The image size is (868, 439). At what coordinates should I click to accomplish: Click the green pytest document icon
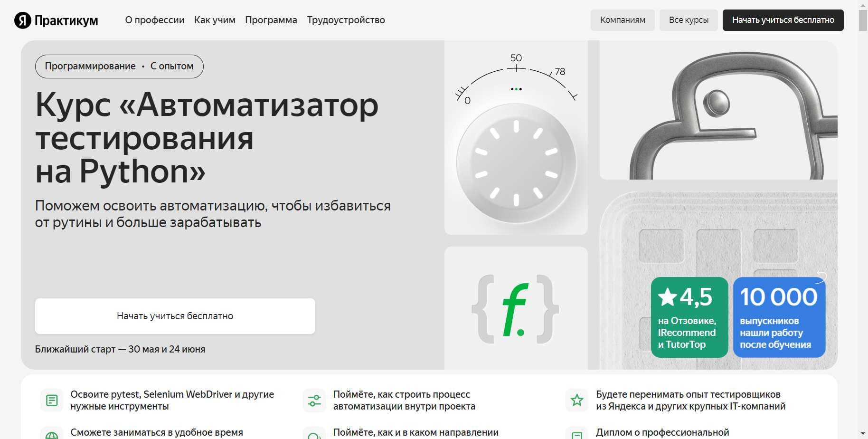click(51, 400)
